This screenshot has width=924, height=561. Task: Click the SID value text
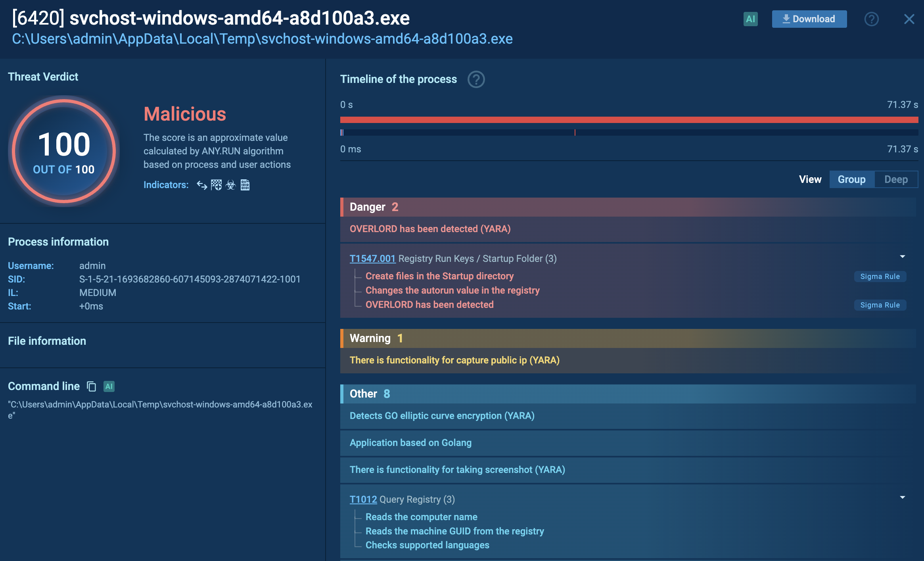coord(190,279)
